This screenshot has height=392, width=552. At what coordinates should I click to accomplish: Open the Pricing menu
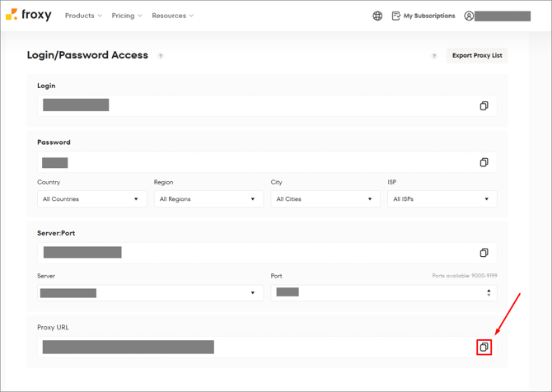pyautogui.click(x=127, y=16)
